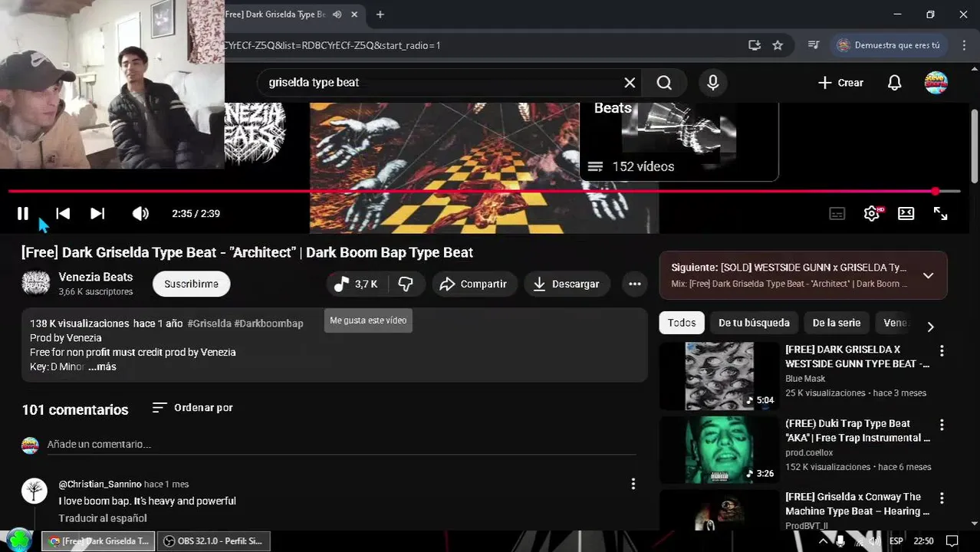Expand the Siguiente mix queue panel
Viewport: 980px width, 552px height.
point(928,276)
